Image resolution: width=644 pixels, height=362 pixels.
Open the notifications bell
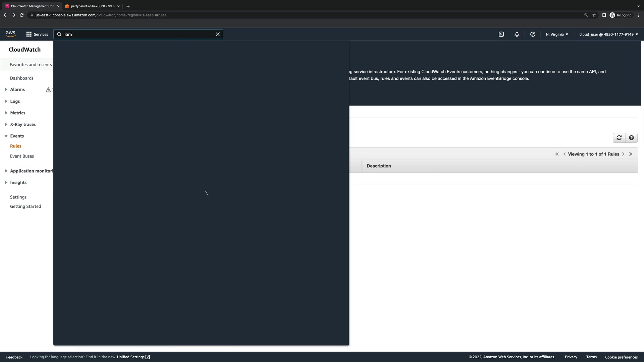[517, 34]
